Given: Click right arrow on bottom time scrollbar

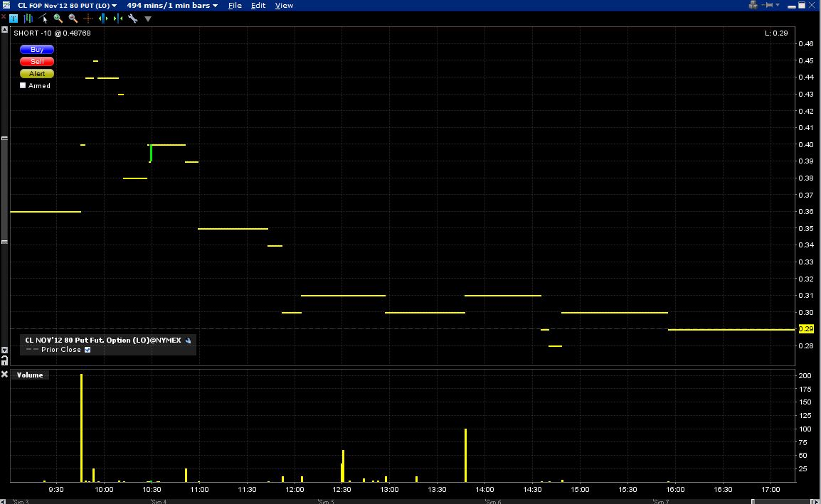Looking at the screenshot, I should (816, 501).
